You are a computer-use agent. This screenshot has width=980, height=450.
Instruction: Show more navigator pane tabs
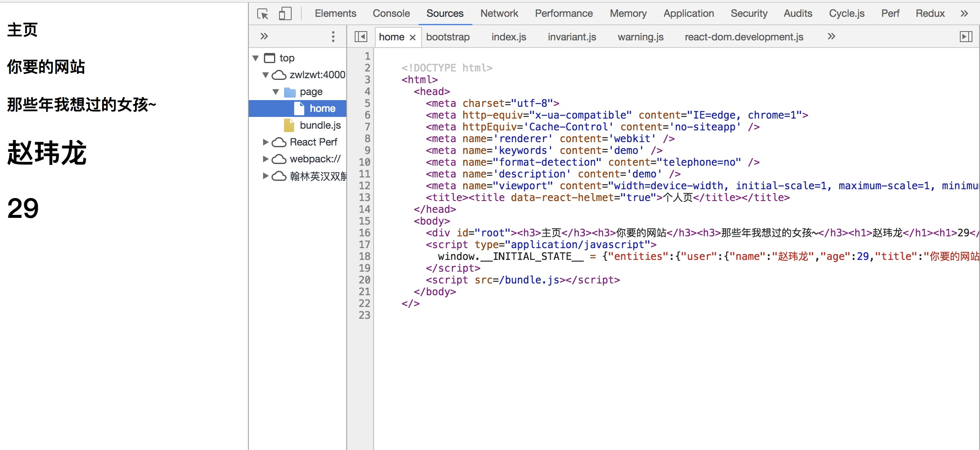pyautogui.click(x=264, y=36)
